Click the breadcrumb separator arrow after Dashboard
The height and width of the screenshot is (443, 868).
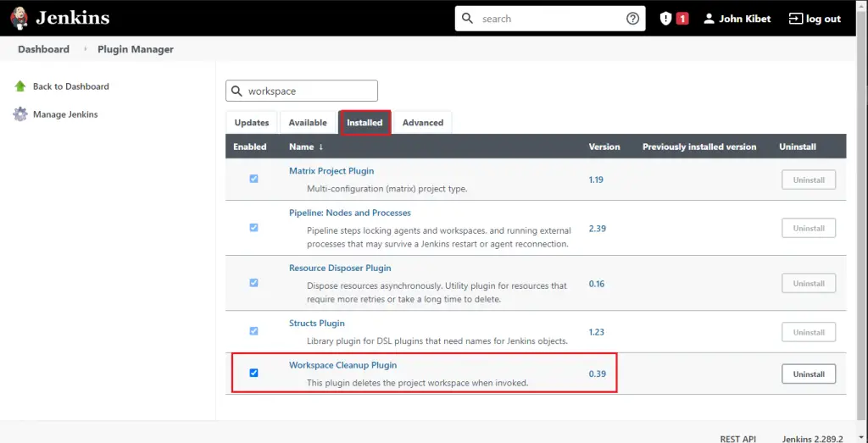[x=86, y=49]
